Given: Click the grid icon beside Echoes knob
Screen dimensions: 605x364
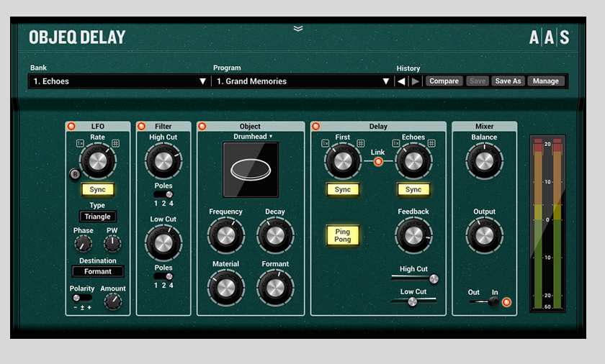Looking at the screenshot, I should [431, 143].
